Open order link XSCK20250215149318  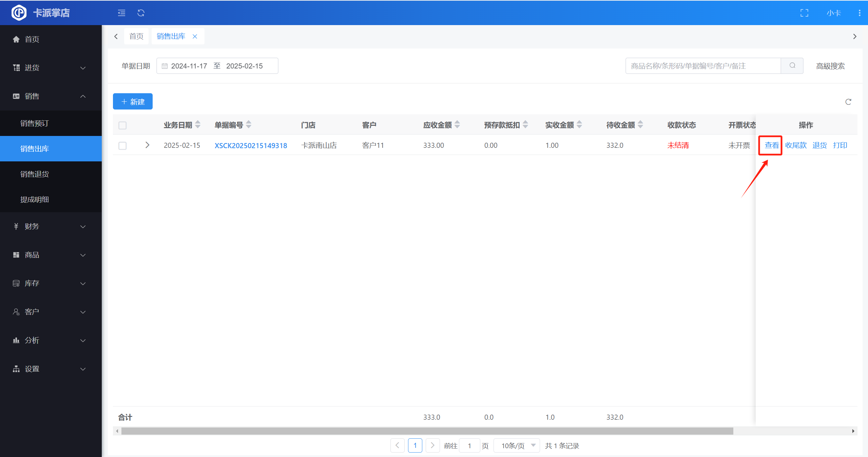click(251, 145)
